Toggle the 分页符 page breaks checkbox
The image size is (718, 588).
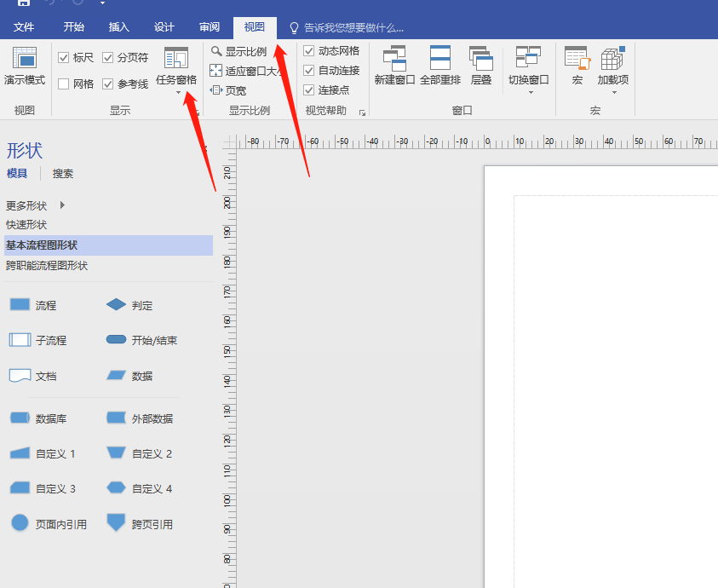[x=107, y=58]
